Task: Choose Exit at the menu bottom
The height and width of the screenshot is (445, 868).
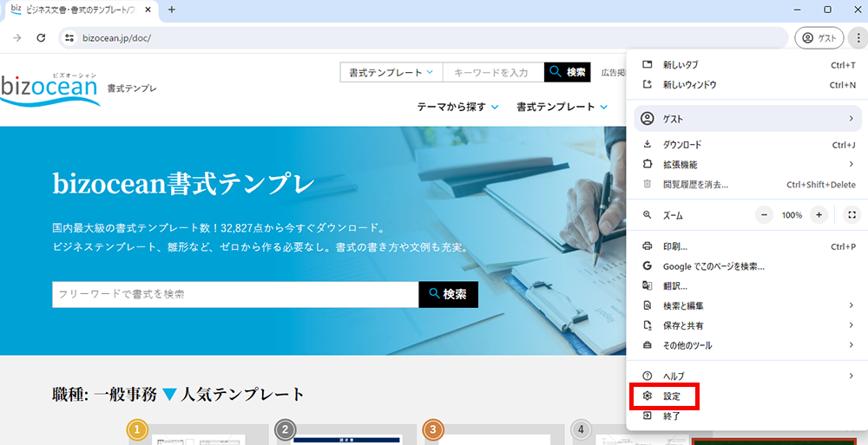Action: [749, 416]
